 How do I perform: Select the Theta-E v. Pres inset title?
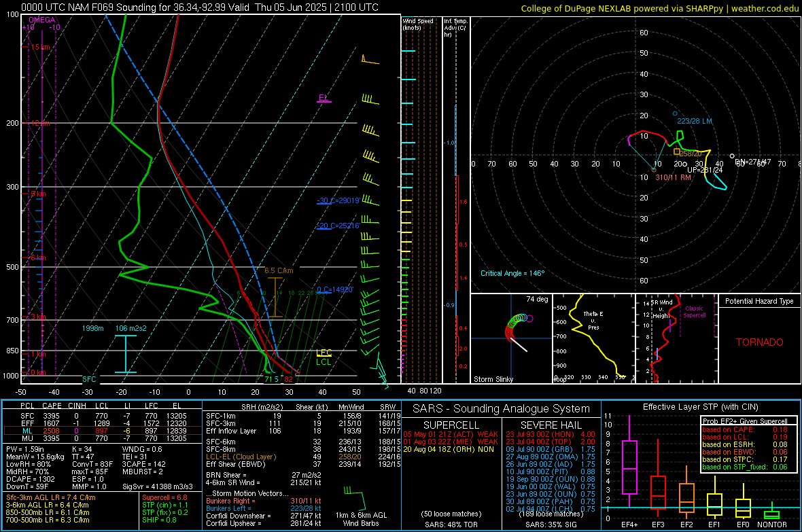(593, 320)
